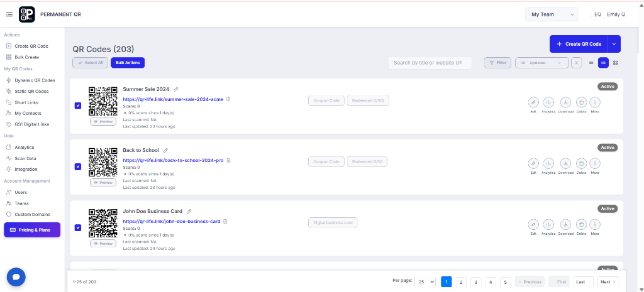Open Analytics in sidebar
The width and height of the screenshot is (644, 292).
(x=20, y=147)
